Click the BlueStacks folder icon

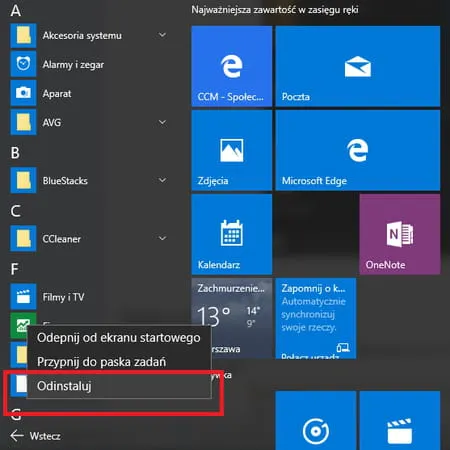coord(23,180)
